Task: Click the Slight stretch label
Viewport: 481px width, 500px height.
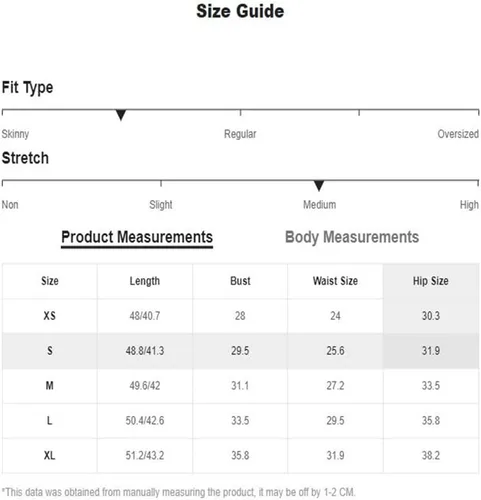Action: pos(161,205)
